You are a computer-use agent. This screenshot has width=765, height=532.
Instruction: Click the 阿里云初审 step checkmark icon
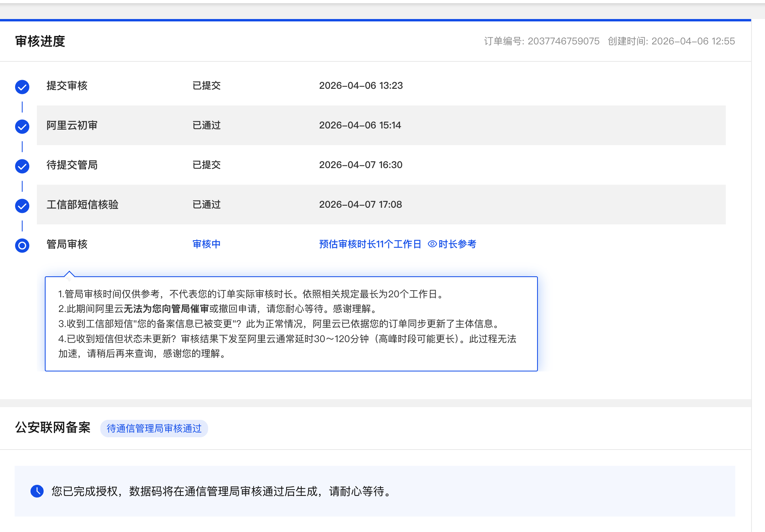coord(22,126)
